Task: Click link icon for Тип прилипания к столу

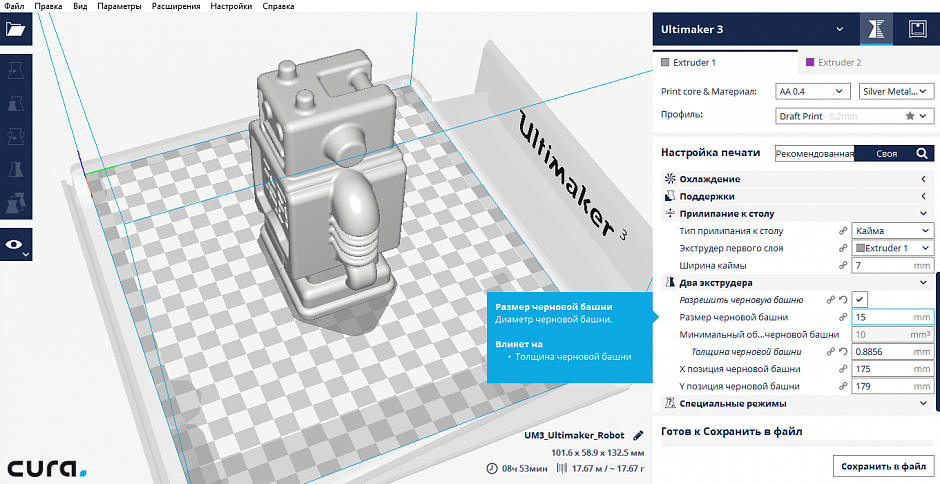Action: (843, 231)
